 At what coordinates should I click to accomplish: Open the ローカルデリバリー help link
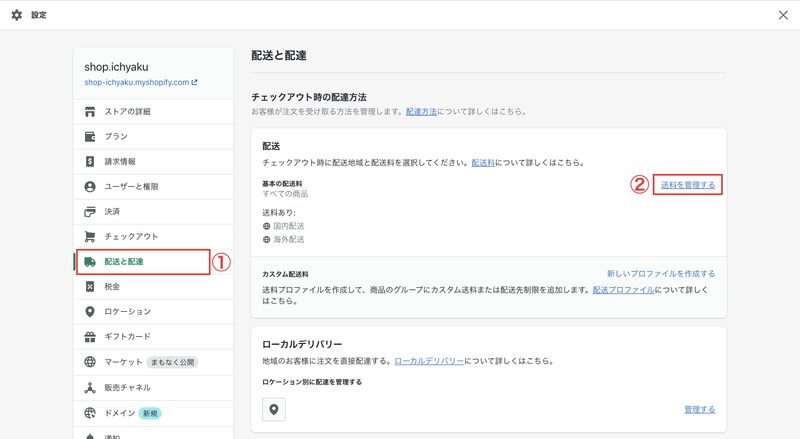click(429, 361)
